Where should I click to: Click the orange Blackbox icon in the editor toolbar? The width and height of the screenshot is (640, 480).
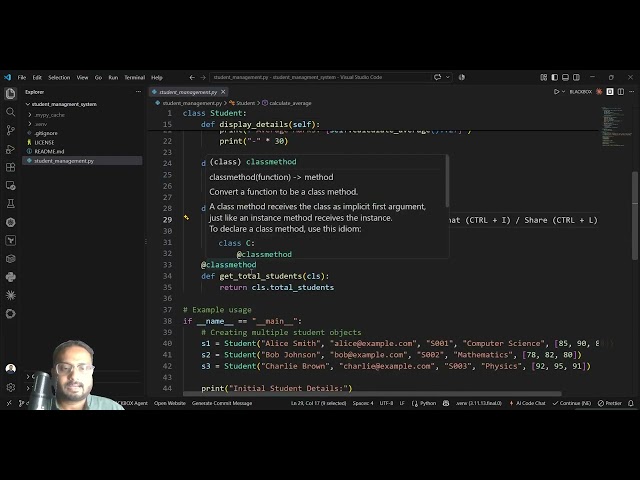pos(599,92)
